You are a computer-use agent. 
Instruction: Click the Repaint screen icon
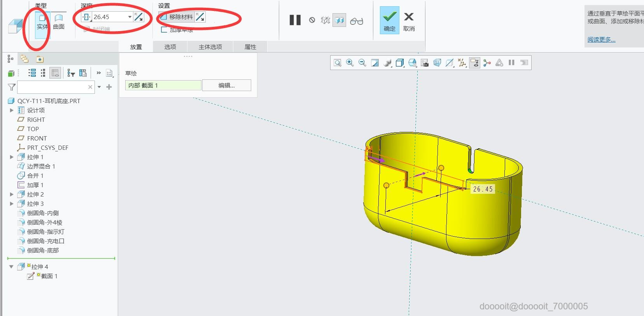(x=375, y=63)
